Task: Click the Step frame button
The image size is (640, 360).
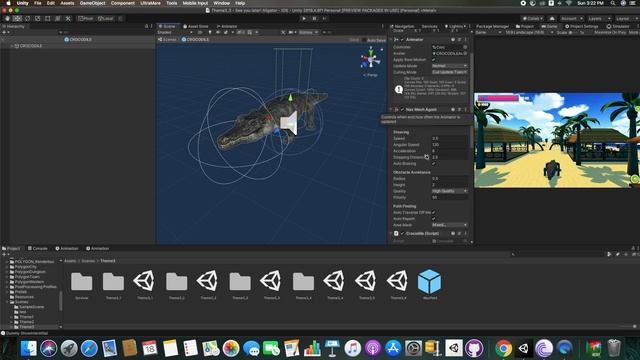Action: [x=324, y=18]
